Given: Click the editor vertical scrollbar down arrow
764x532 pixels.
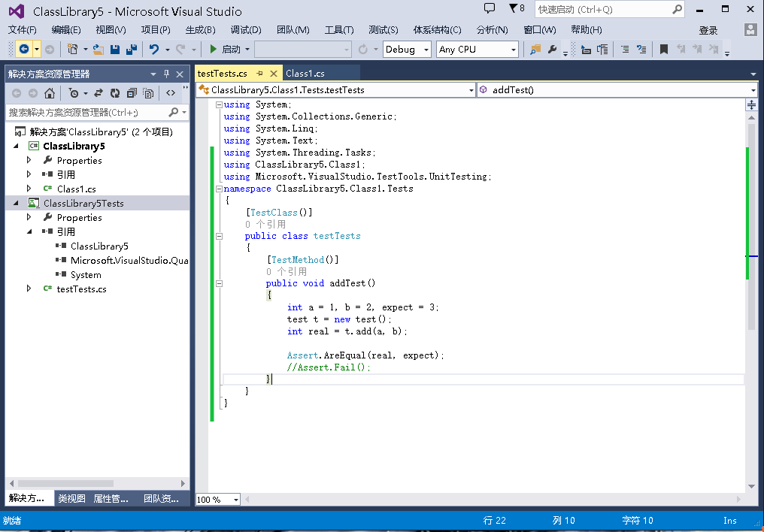Looking at the screenshot, I should click(x=751, y=486).
